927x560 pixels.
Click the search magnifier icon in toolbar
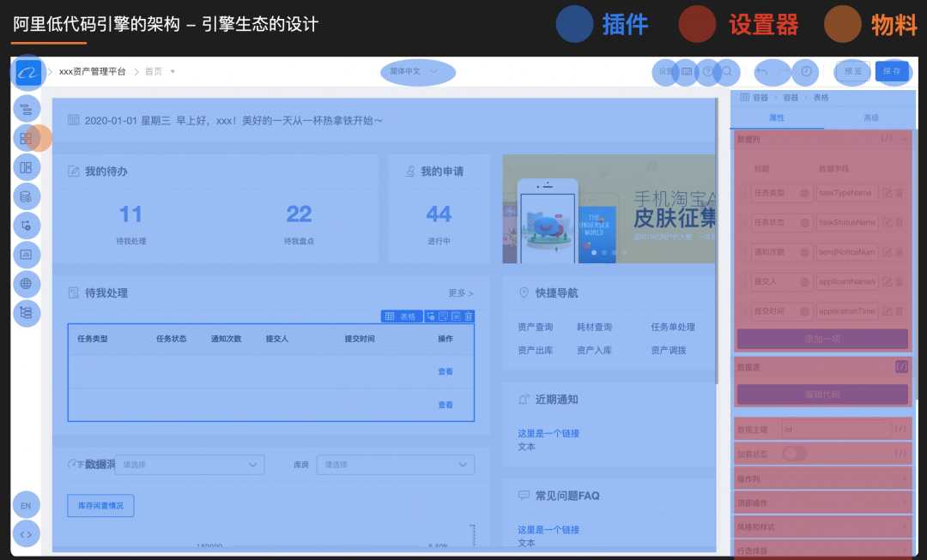[727, 72]
